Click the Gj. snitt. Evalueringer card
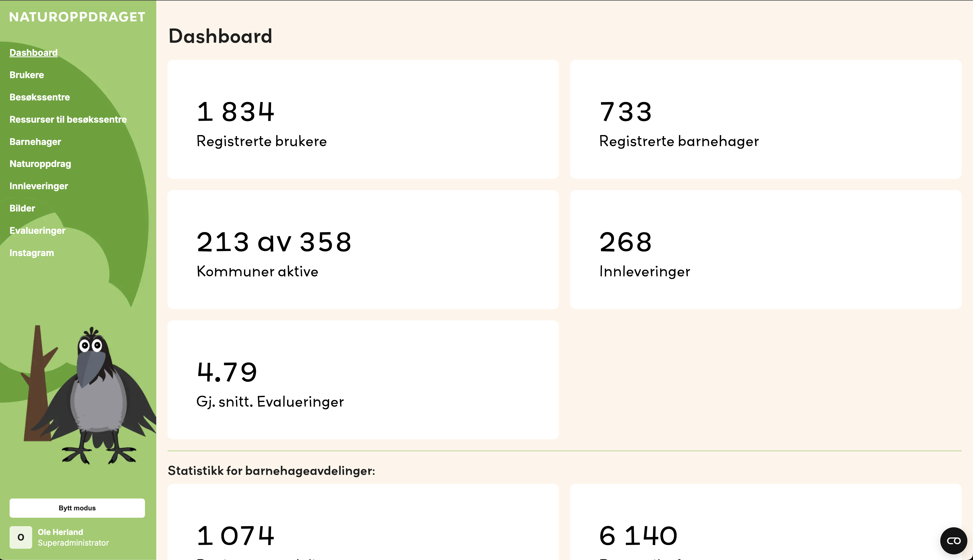The image size is (973, 560). [363, 380]
